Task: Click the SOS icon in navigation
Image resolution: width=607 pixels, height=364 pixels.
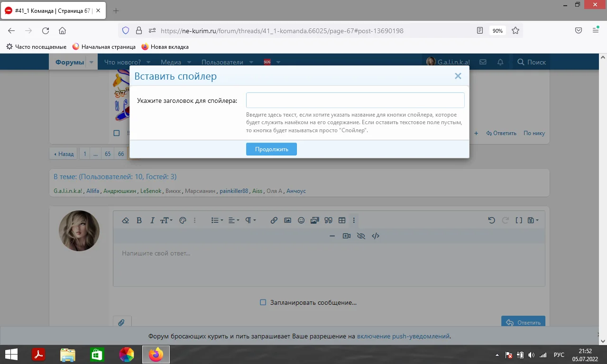Action: pyautogui.click(x=267, y=62)
